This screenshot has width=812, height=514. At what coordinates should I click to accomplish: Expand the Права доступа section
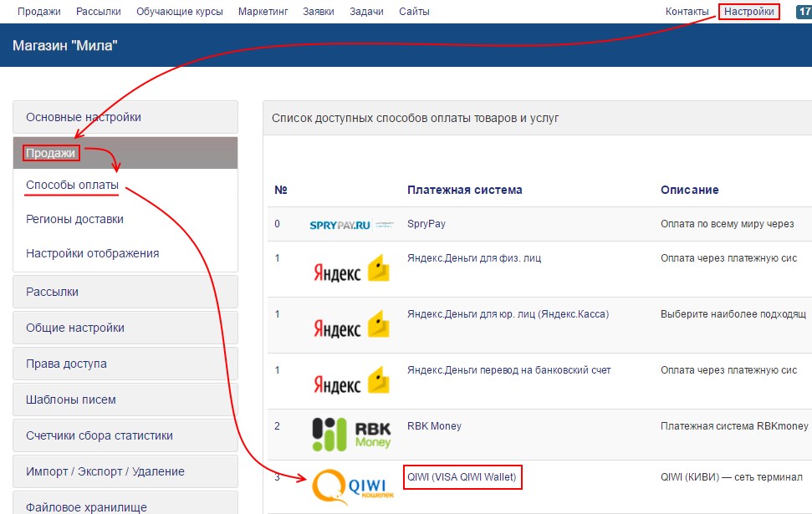coord(125,364)
